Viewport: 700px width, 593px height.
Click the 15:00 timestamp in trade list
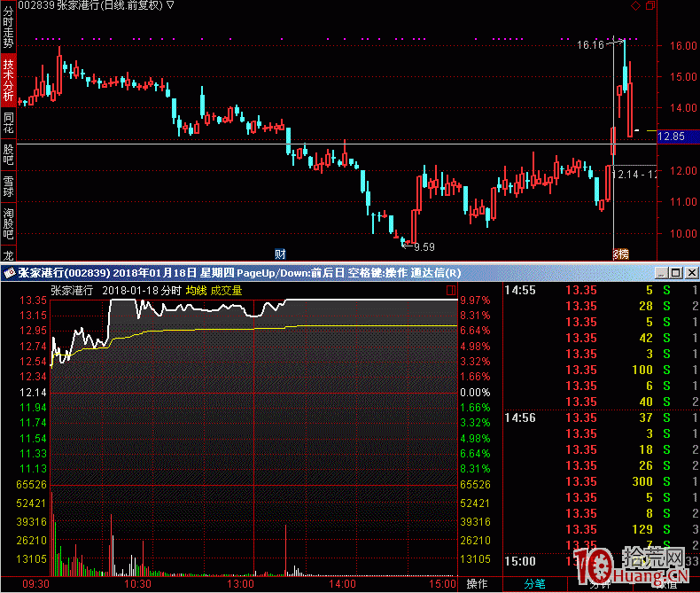520,561
